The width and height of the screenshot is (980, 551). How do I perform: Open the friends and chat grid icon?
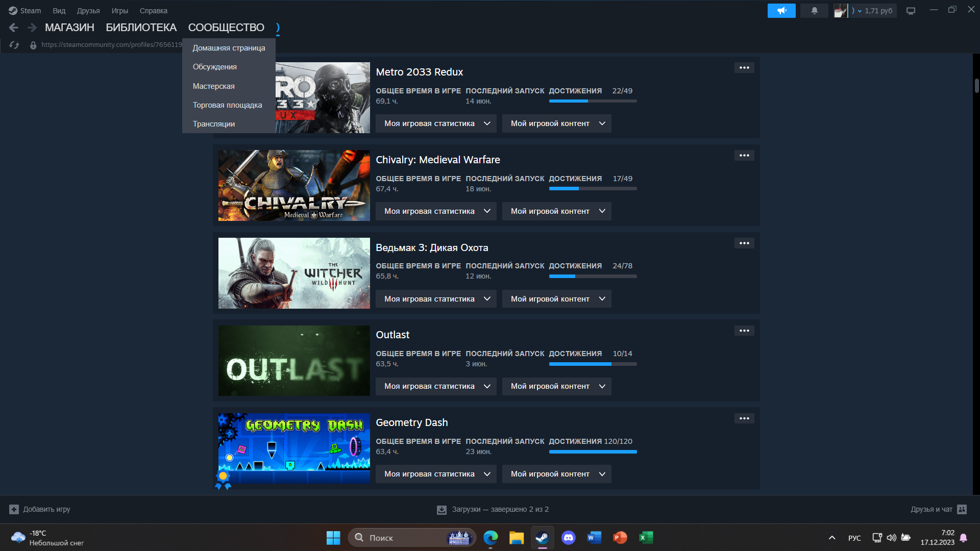click(x=962, y=509)
